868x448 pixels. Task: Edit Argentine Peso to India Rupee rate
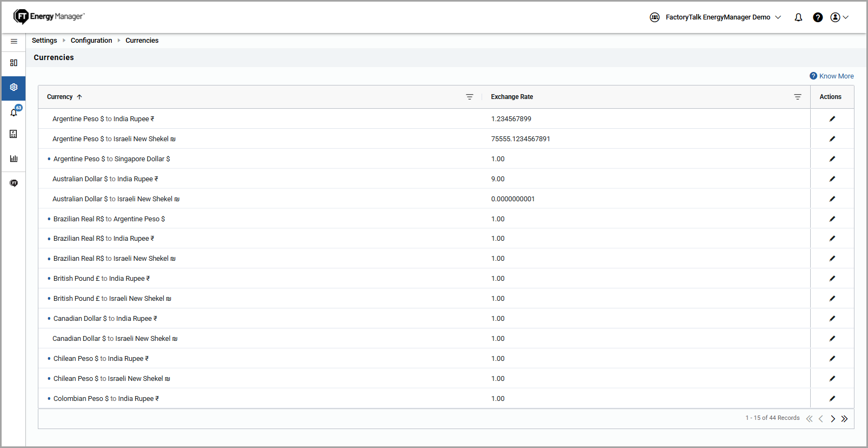pos(832,119)
